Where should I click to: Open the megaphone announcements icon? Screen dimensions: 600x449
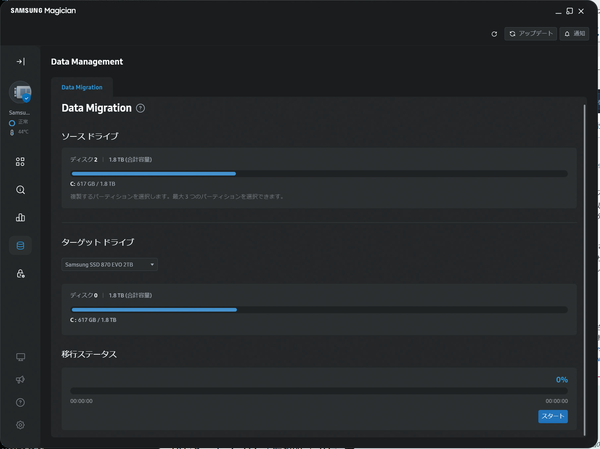[20, 379]
